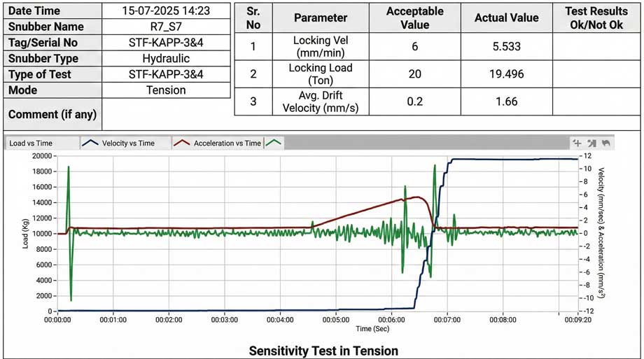Image resolution: width=644 pixels, height=359 pixels.
Task: Click the undo reset icon in chart toolbar
Action: coord(606,143)
